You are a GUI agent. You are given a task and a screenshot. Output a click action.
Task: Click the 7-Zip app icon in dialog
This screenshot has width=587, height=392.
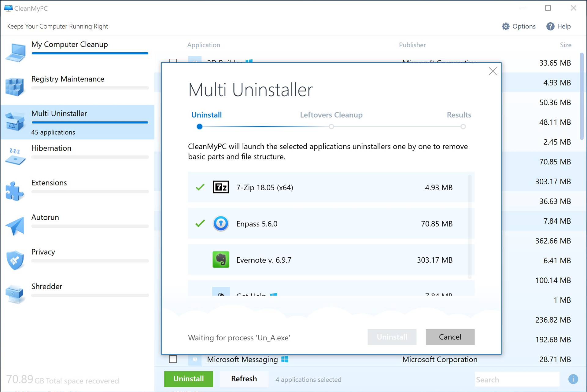[x=221, y=187]
